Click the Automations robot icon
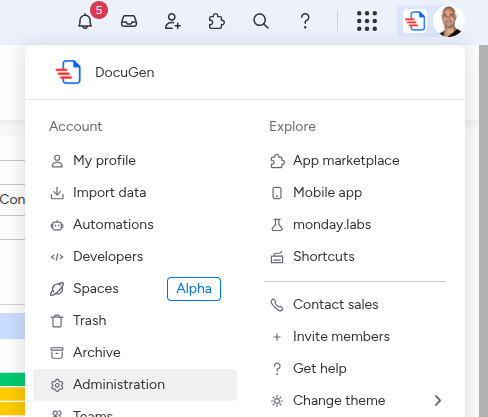Screen dimensions: 488x417 pos(57,225)
